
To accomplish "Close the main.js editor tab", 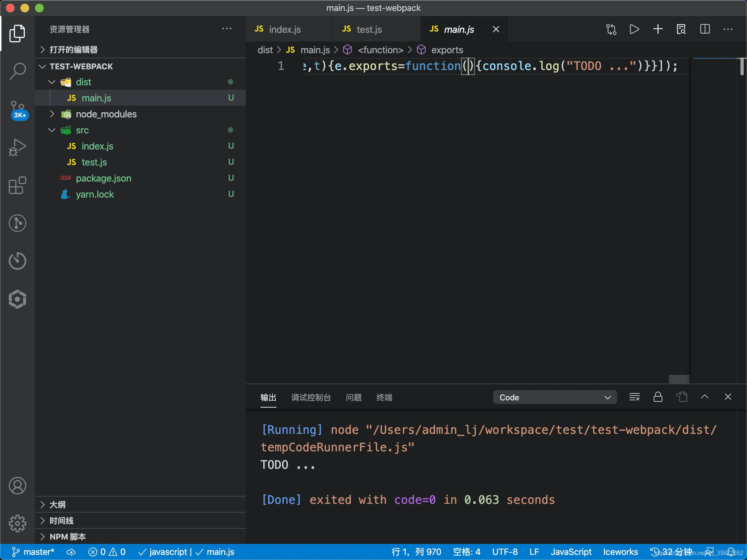I will [496, 29].
